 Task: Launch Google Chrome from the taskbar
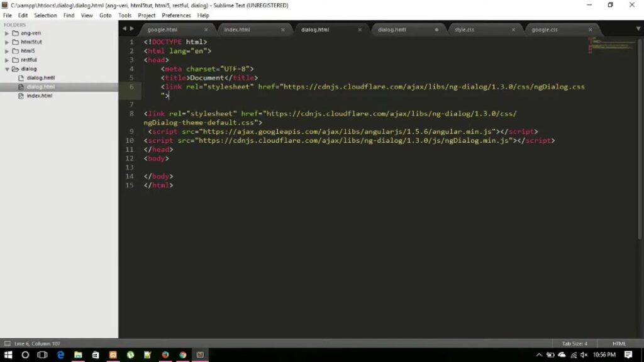pyautogui.click(x=182, y=355)
